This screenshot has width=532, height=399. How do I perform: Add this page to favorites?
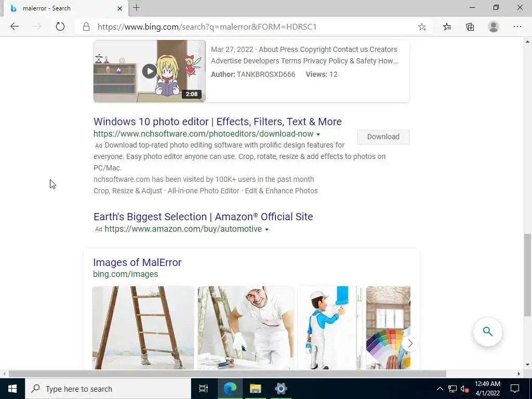(422, 27)
